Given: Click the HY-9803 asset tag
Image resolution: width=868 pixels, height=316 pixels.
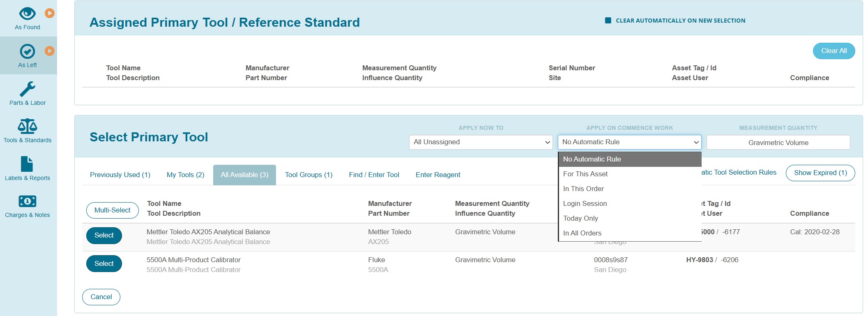Looking at the screenshot, I should tap(699, 260).
